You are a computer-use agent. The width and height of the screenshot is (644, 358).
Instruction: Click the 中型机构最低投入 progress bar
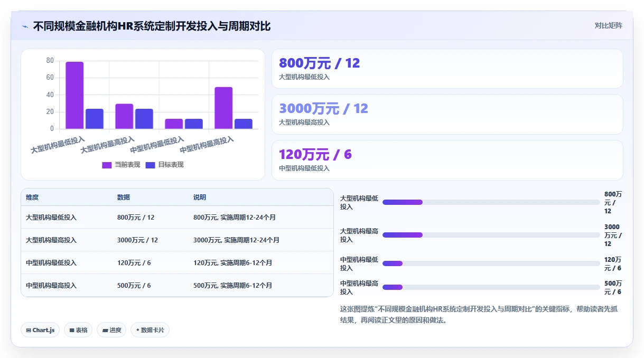coord(491,263)
